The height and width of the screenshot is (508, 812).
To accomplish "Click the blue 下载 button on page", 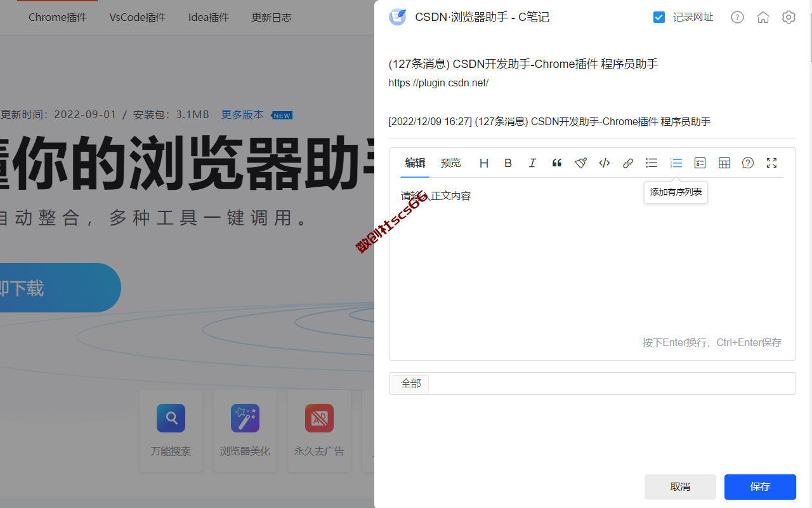I will click(x=60, y=288).
